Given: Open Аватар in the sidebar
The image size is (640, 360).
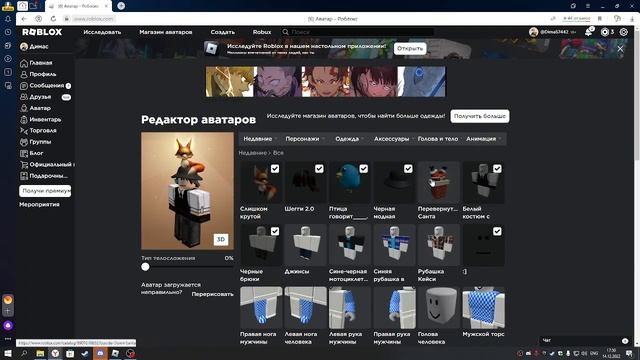Looking at the screenshot, I should click(x=40, y=108).
